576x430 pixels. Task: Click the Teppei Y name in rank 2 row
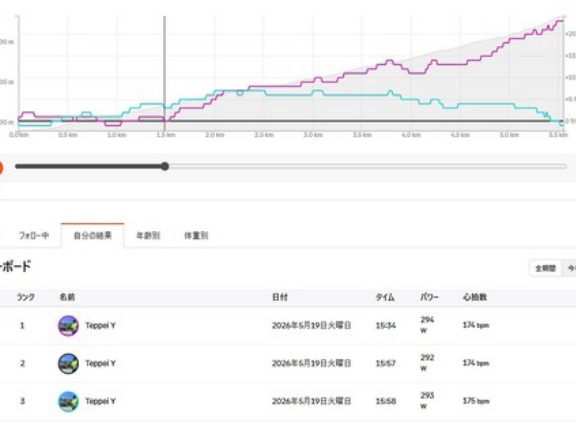(x=100, y=363)
